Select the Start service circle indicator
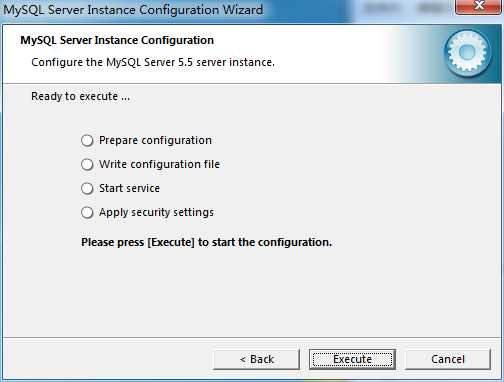 pyautogui.click(x=87, y=188)
